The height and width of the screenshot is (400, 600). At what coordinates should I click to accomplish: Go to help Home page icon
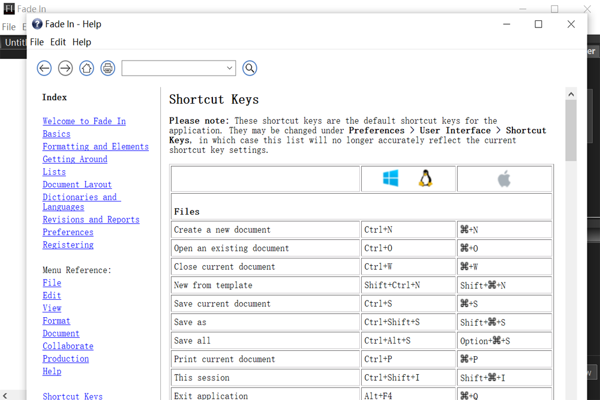[x=86, y=68]
